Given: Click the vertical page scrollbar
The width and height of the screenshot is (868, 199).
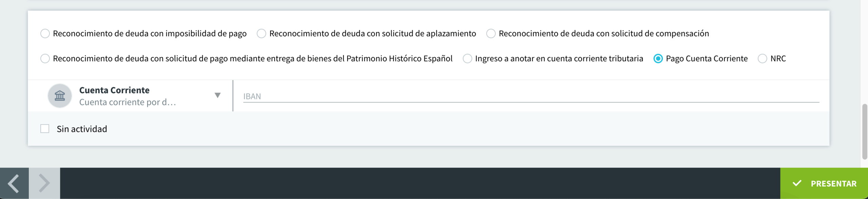Looking at the screenshot, I should (x=865, y=132).
